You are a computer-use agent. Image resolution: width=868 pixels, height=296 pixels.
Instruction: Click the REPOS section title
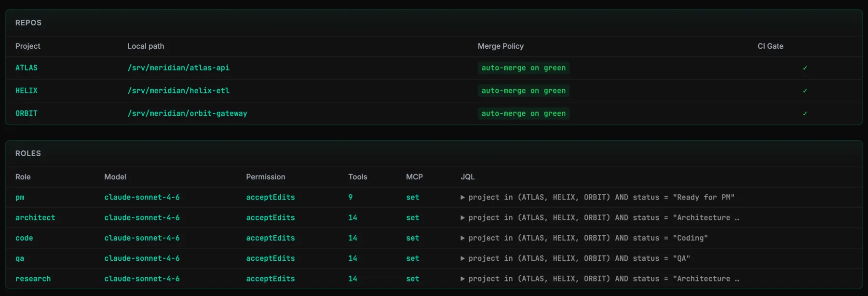[x=28, y=23]
